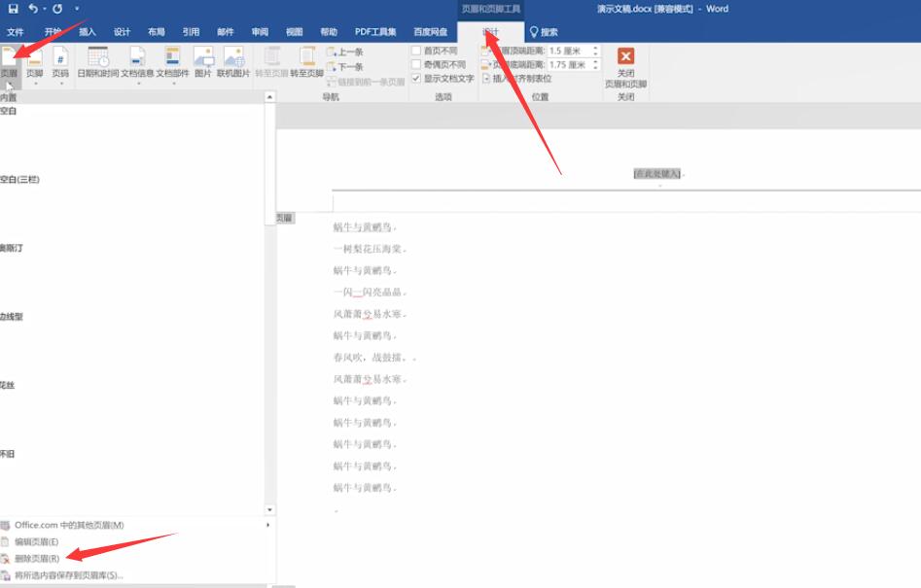Click the Office.com headers icon
The height and width of the screenshot is (588, 921).
(5, 525)
